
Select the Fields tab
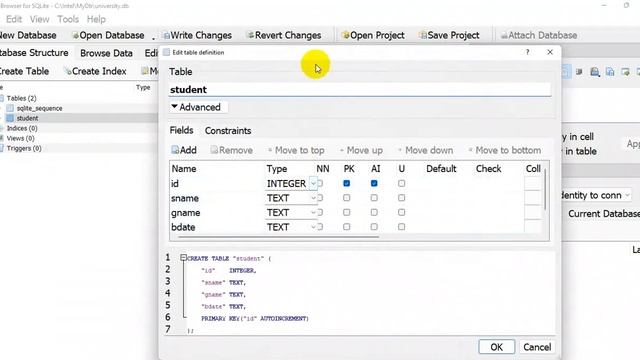tap(181, 130)
